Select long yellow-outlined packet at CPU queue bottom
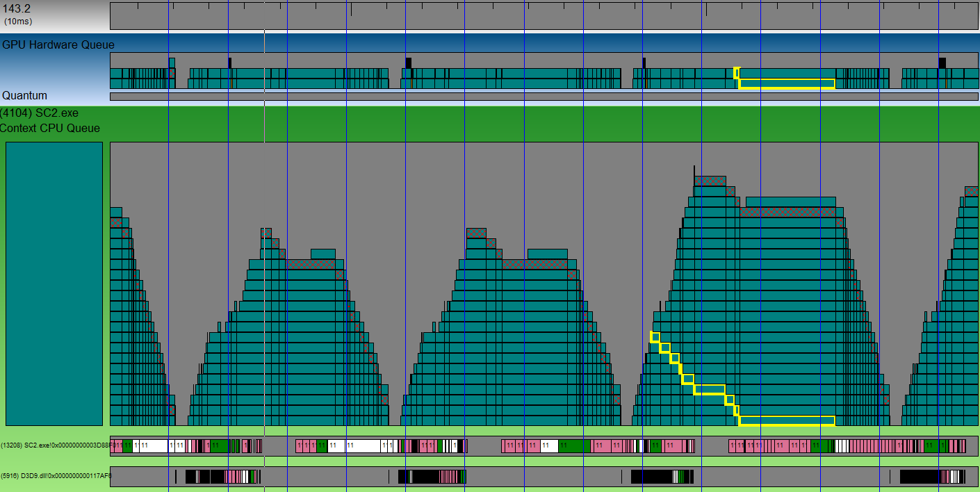980x492 pixels. tap(787, 420)
